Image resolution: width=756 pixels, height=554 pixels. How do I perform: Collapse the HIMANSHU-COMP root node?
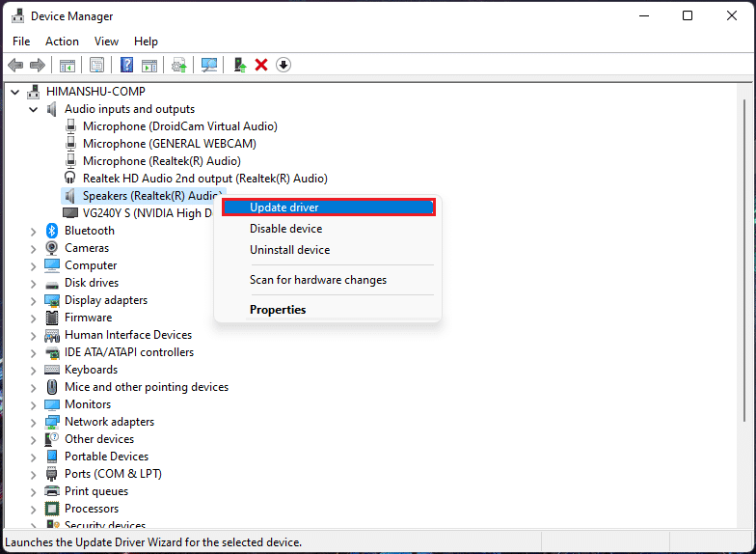(x=15, y=92)
